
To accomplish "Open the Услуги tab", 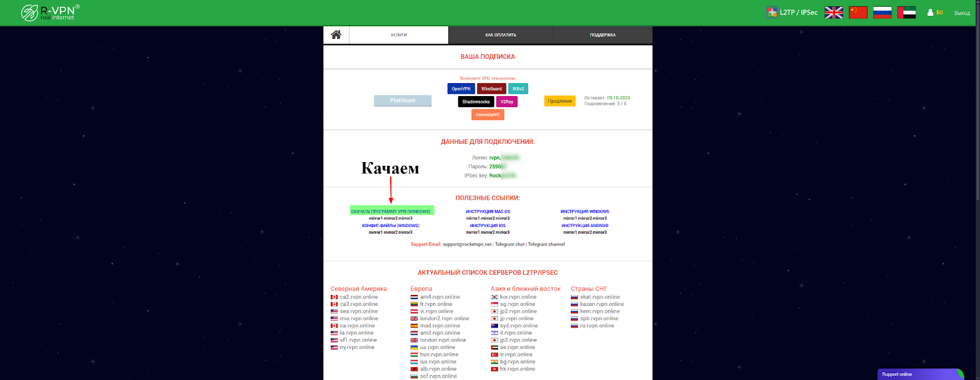I will coord(399,35).
